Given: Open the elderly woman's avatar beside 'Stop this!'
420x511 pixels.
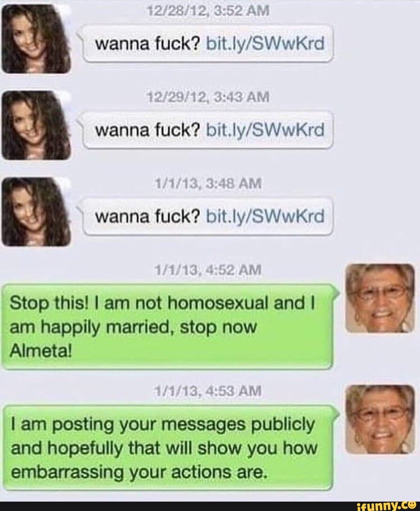Looking at the screenshot, I should pyautogui.click(x=380, y=298).
